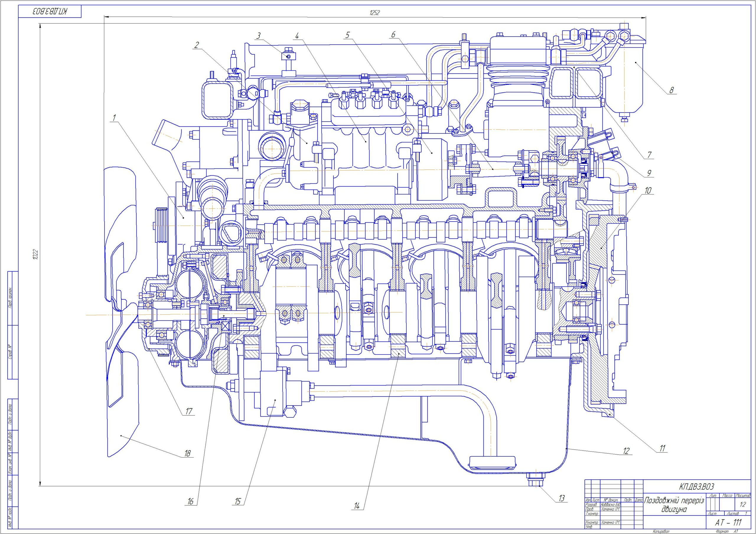The image size is (756, 534).
Task: Click callout number 7 label
Action: coord(649,155)
